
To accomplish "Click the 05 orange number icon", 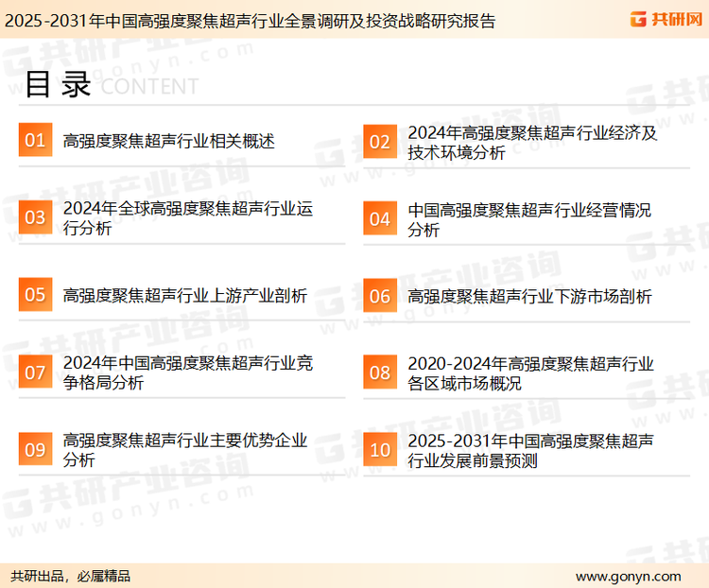I will click(35, 295).
